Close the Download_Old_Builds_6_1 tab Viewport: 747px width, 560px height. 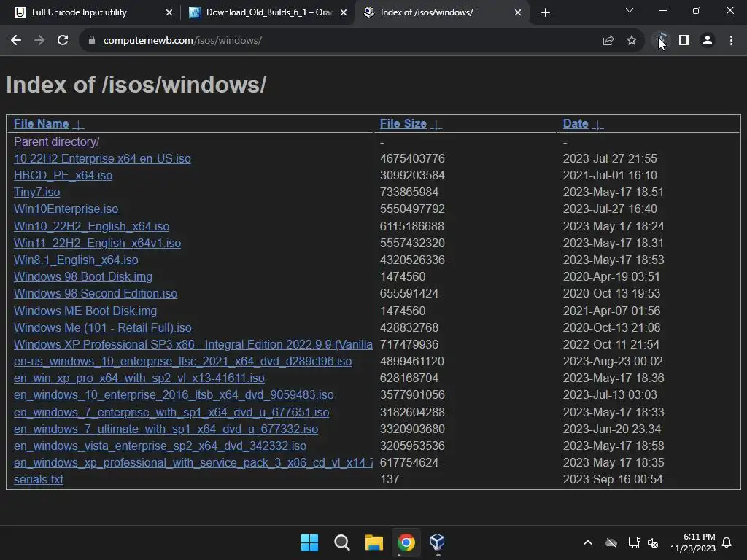tap(344, 12)
